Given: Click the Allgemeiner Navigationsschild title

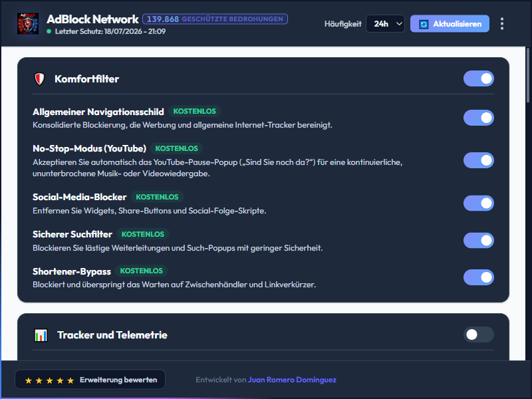Looking at the screenshot, I should [x=98, y=112].
